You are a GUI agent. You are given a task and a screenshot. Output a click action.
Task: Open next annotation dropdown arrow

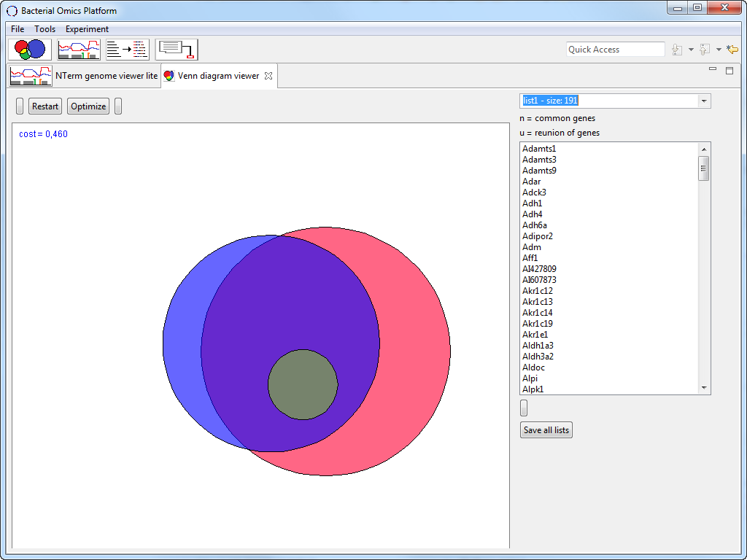click(691, 50)
